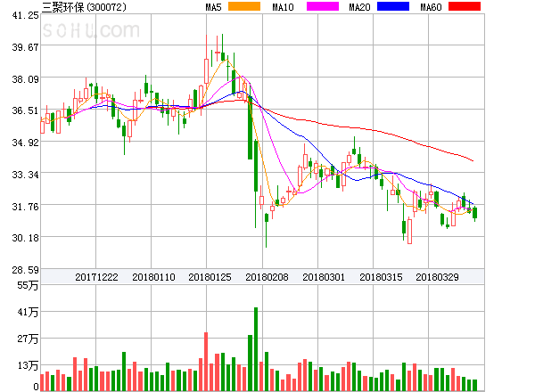Select the stock title 三聚环保(300072)

[x=84, y=7]
